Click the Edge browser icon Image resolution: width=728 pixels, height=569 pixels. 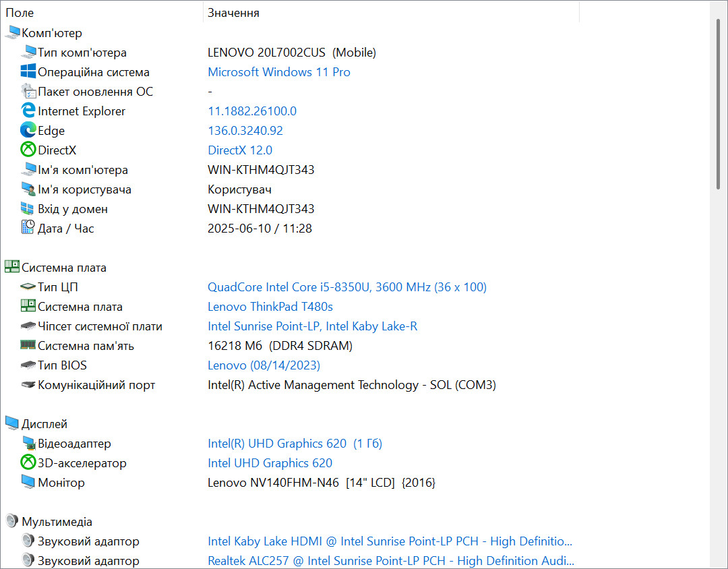(28, 130)
